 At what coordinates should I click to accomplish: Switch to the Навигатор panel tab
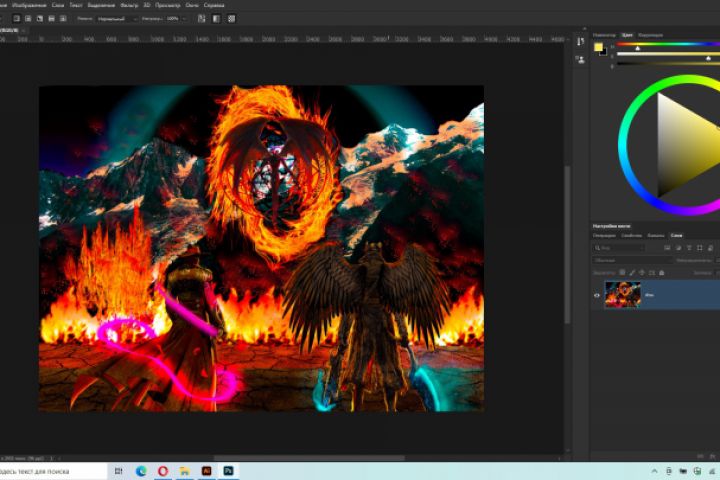point(604,34)
